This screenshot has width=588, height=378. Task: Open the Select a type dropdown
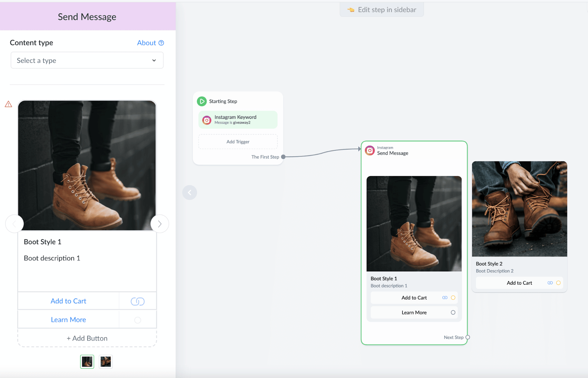[87, 60]
